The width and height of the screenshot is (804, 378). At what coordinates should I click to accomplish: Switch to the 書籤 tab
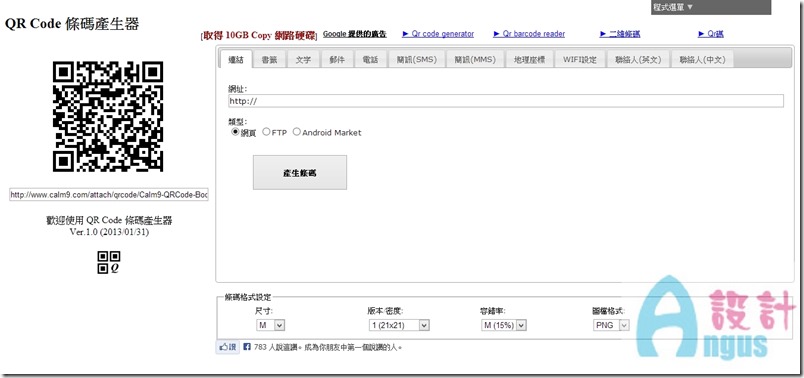[270, 59]
